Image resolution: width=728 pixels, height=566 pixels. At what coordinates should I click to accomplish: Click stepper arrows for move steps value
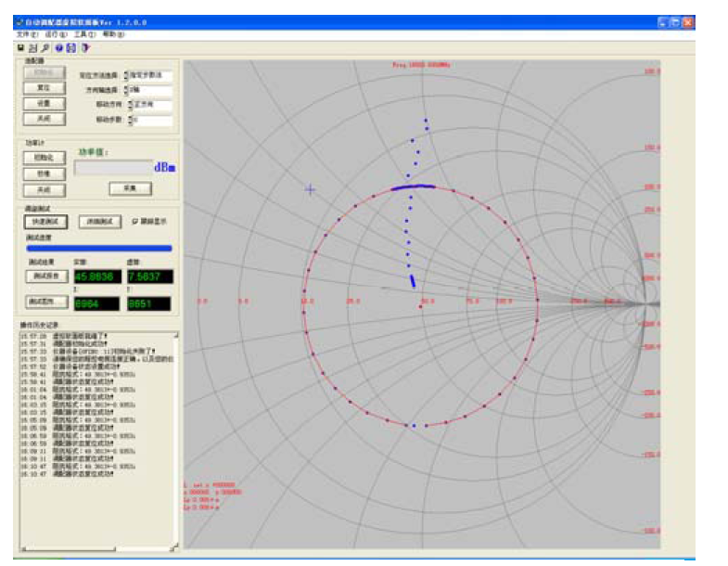pos(131,121)
